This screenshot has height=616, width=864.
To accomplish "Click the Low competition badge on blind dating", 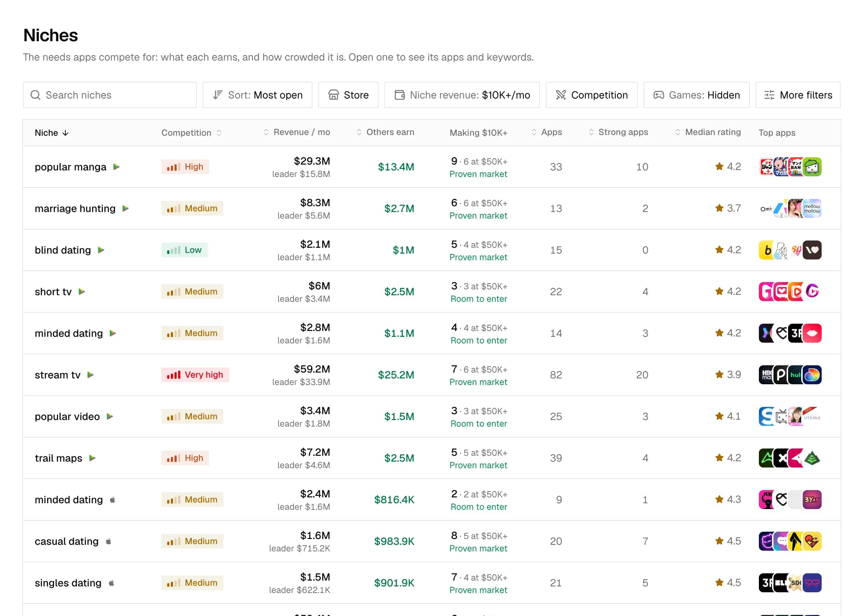I will point(184,250).
